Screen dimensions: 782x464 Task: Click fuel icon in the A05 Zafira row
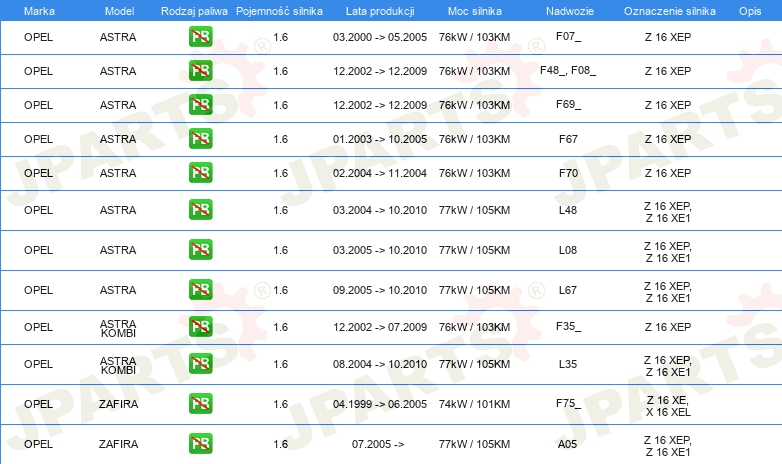pyautogui.click(x=200, y=444)
